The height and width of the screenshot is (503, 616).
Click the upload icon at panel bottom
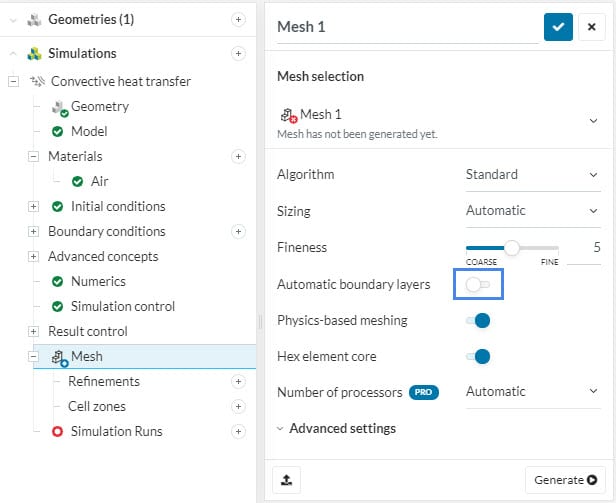point(287,480)
